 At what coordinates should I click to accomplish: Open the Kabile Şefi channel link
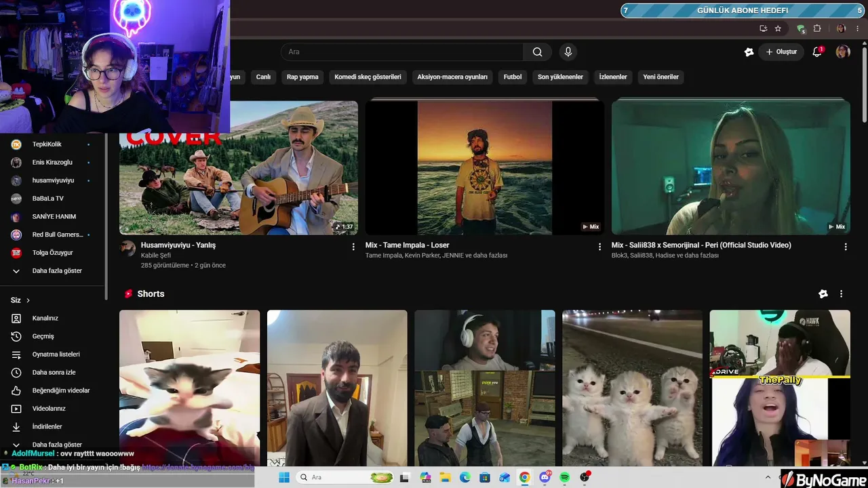pos(156,256)
